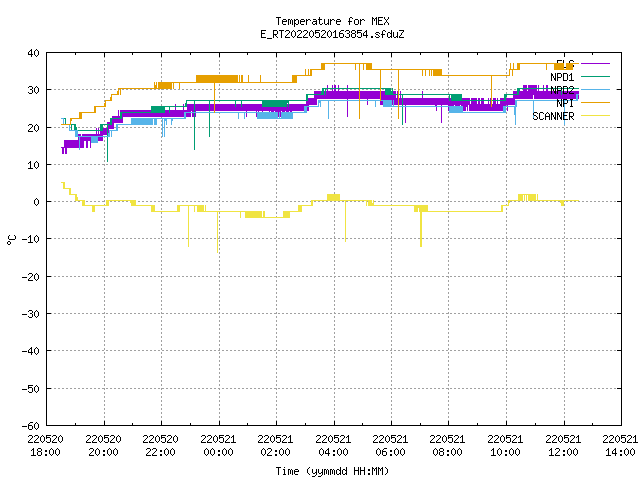Click the NPD1 legend label
This screenshot has height=480, width=640.
coord(562,77)
